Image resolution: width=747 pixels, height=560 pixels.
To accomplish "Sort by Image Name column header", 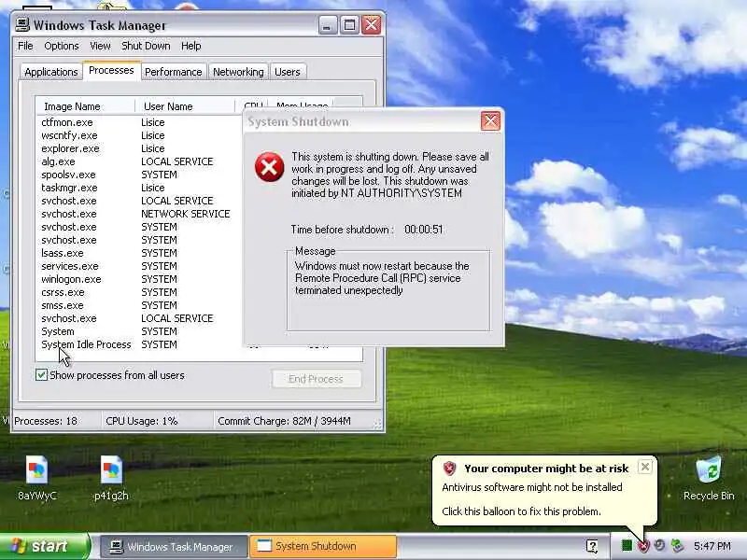I will (85, 106).
